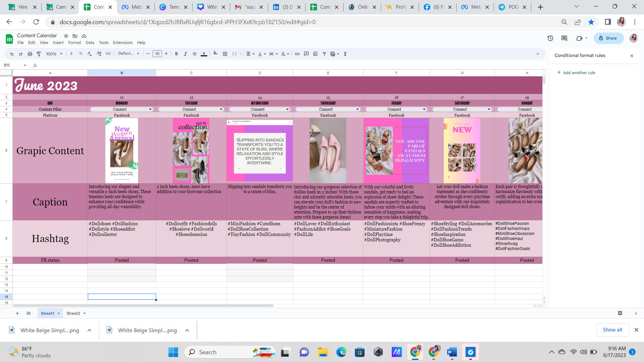
Task: Click the font size input box
Action: pyautogui.click(x=157, y=54)
